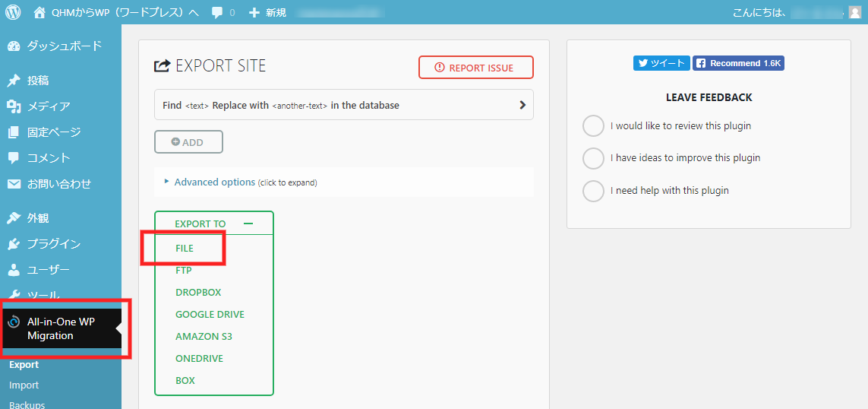Screen dimensions: 868x409
Task: Choose FILE export option
Action: tap(185, 249)
